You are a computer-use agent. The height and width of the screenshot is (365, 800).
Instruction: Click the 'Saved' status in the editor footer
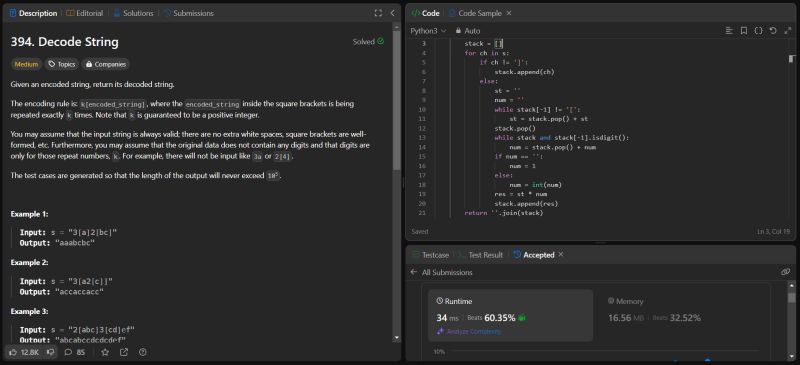[x=420, y=231]
